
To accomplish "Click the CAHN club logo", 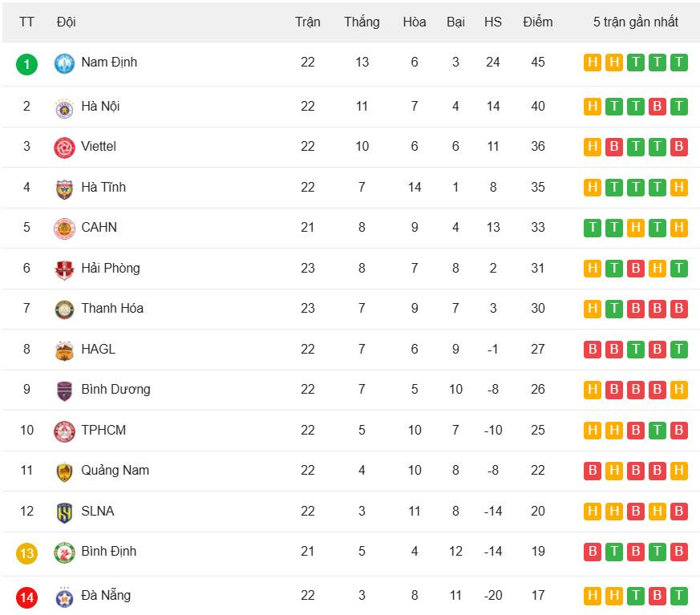I will point(64,228).
